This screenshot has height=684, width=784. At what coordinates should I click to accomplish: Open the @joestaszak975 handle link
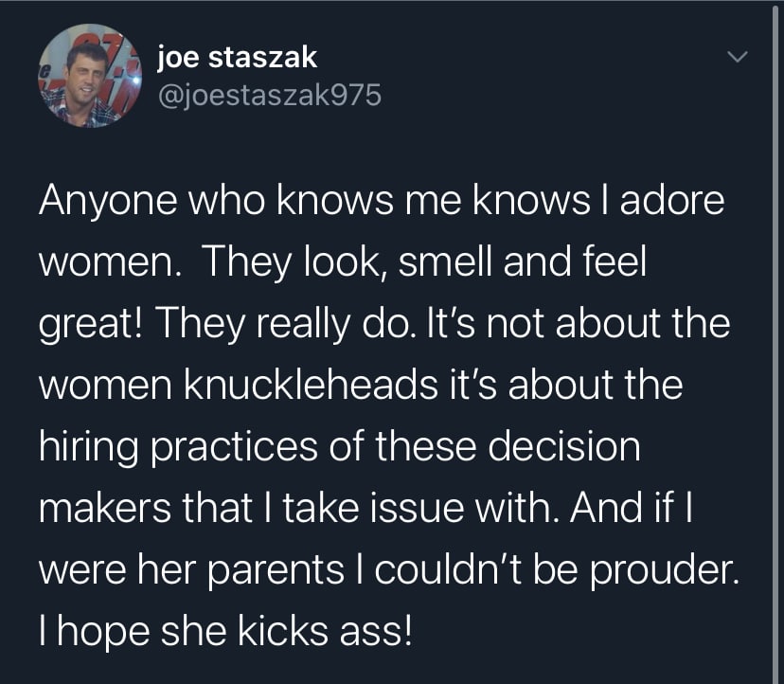[x=268, y=96]
